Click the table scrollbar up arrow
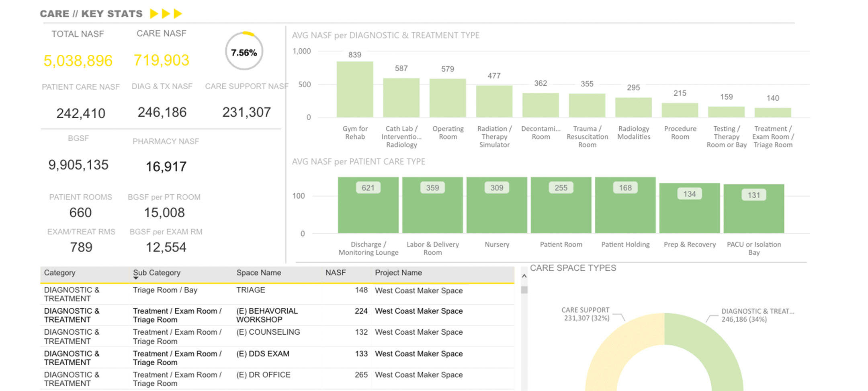 coord(524,276)
